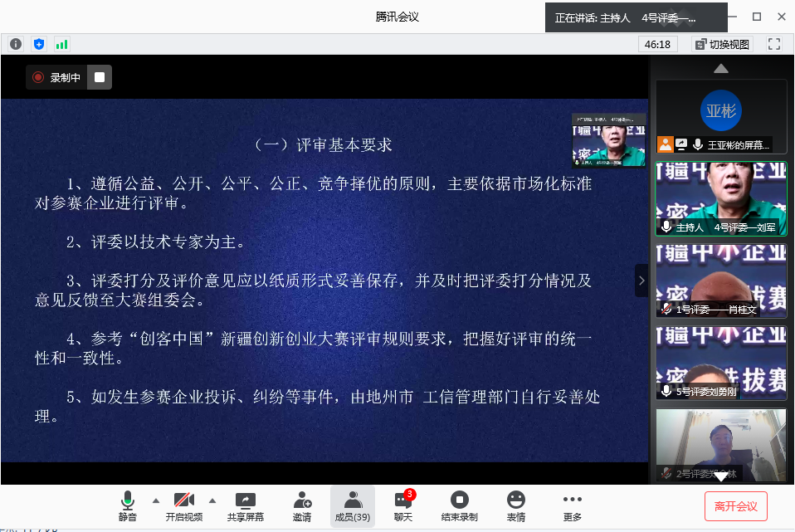Stop recording using the square stop button

(100, 77)
